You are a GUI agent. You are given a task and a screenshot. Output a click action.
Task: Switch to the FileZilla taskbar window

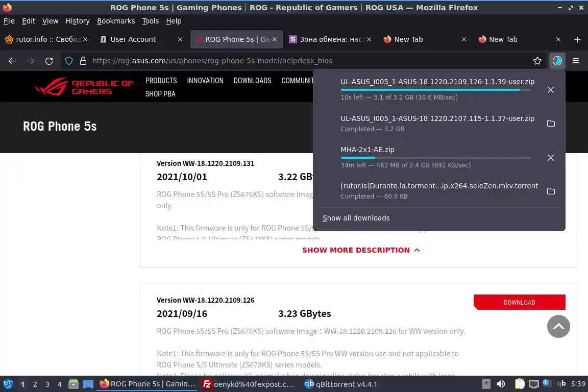point(248,384)
